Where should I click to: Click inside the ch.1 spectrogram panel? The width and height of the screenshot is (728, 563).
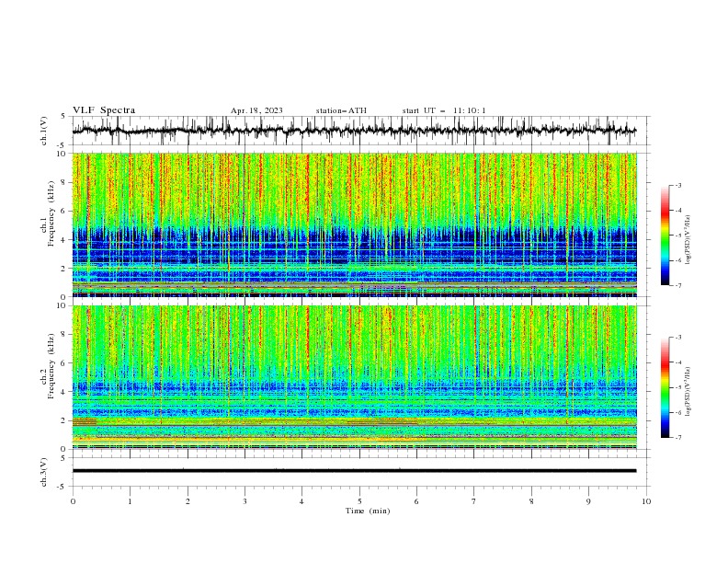point(354,224)
